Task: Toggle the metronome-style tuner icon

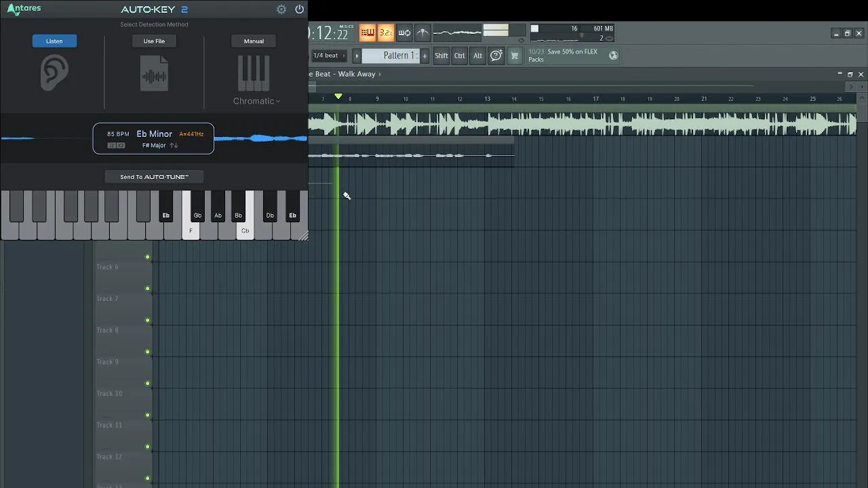Action: 422,33
